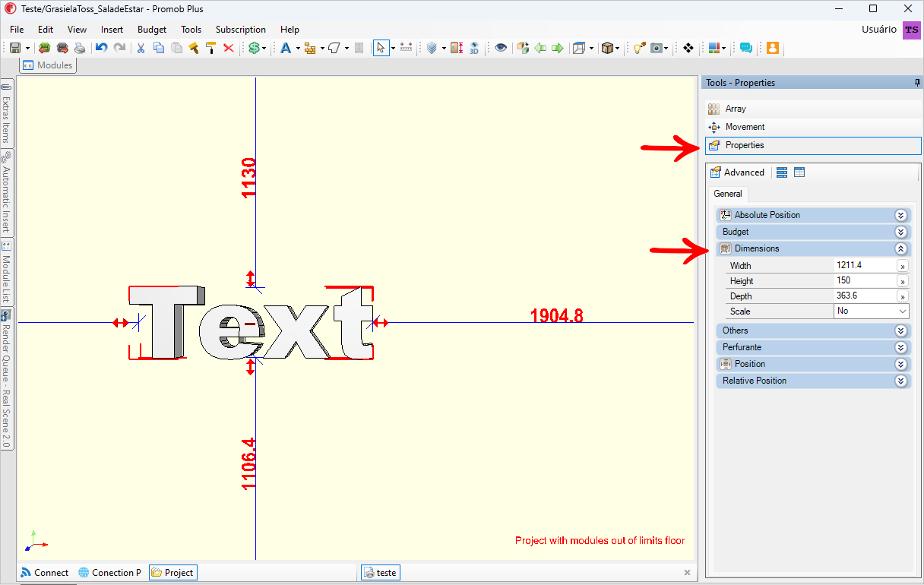Expand the Others section
924x585 pixels.
pyautogui.click(x=901, y=330)
